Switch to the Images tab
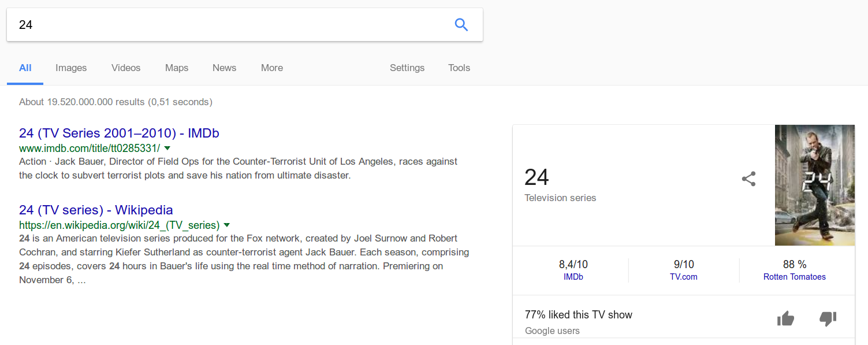The width and height of the screenshot is (868, 345). pyautogui.click(x=71, y=68)
